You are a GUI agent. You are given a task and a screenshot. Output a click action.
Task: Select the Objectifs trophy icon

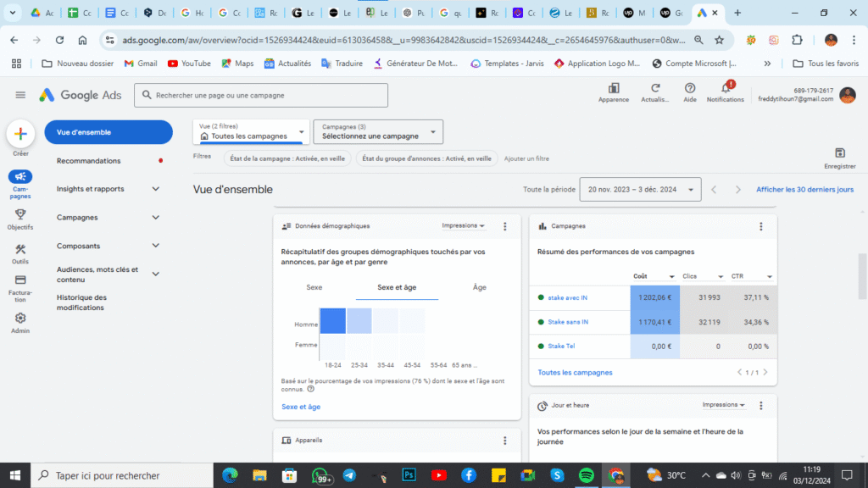click(19, 213)
